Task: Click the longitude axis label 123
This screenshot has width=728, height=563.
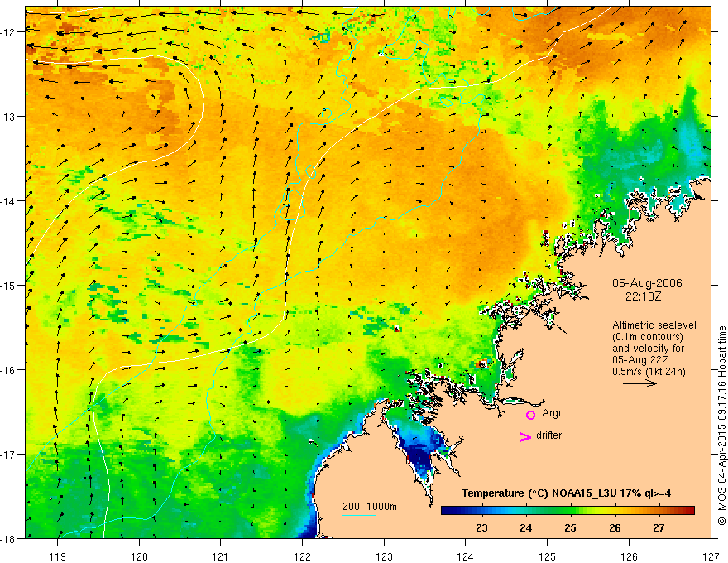Action: 384,556
